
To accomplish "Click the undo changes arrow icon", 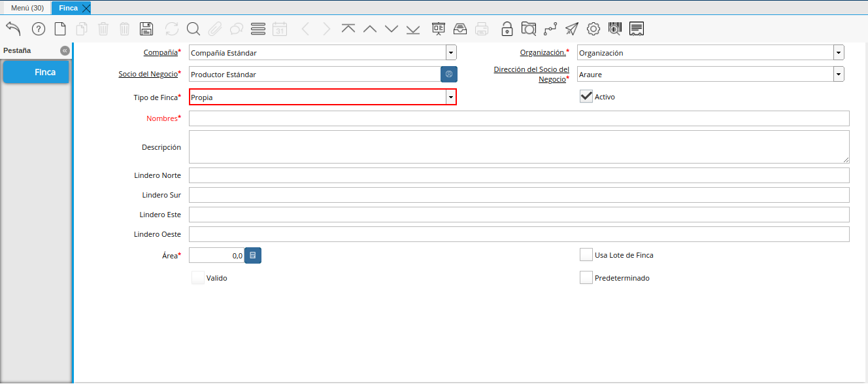I will coord(14,29).
